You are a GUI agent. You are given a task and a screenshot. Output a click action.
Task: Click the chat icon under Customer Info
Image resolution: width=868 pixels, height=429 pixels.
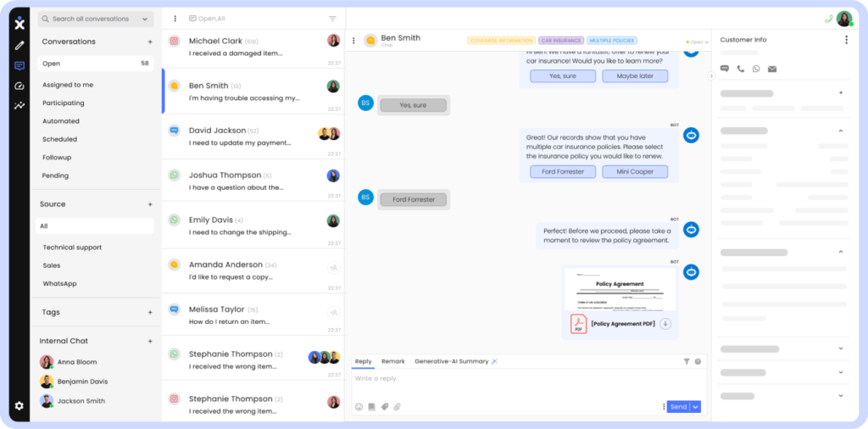tap(725, 69)
